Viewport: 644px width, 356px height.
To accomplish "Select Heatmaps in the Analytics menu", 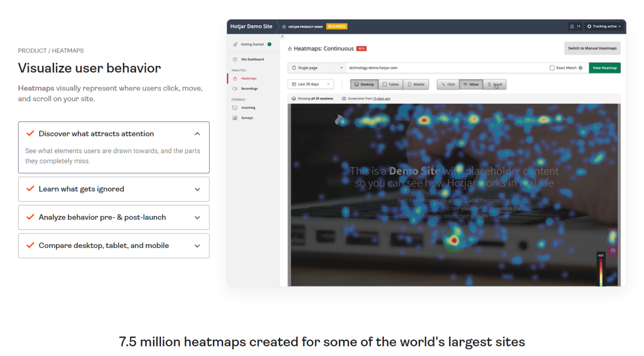I will [249, 79].
